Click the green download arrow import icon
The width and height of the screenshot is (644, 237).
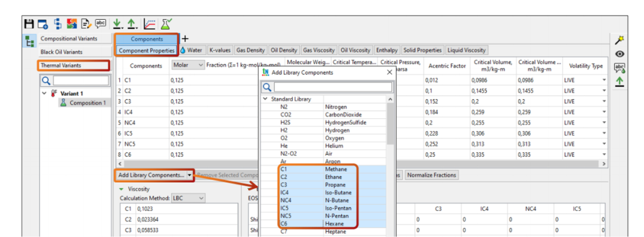pyautogui.click(x=117, y=24)
